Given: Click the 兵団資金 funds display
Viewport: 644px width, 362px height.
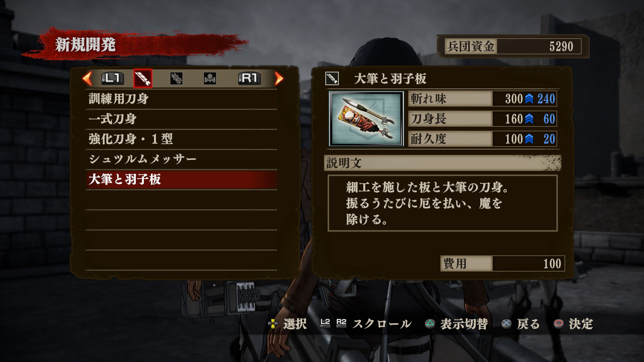Looking at the screenshot, I should [513, 46].
